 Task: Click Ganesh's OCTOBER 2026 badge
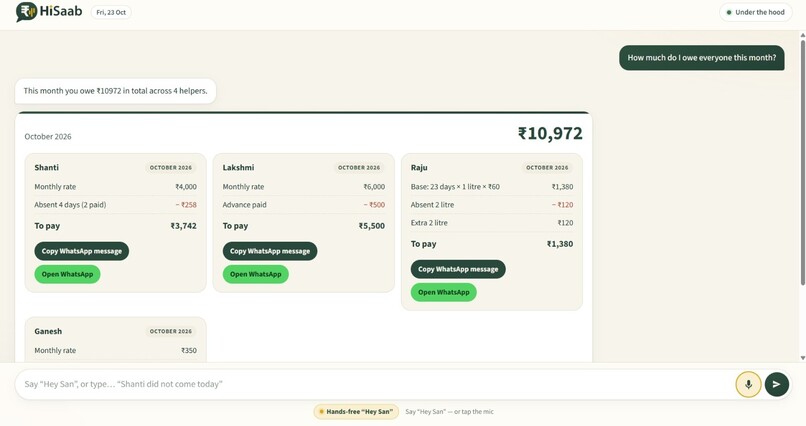pyautogui.click(x=171, y=331)
